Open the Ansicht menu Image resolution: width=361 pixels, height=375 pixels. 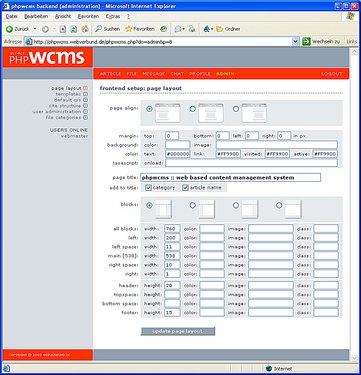pos(63,16)
